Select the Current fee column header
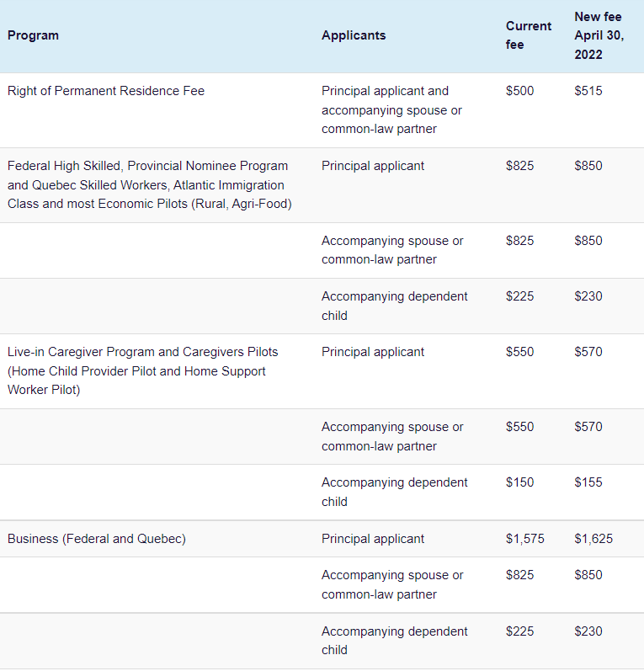This screenshot has height=671, width=644. tap(529, 35)
